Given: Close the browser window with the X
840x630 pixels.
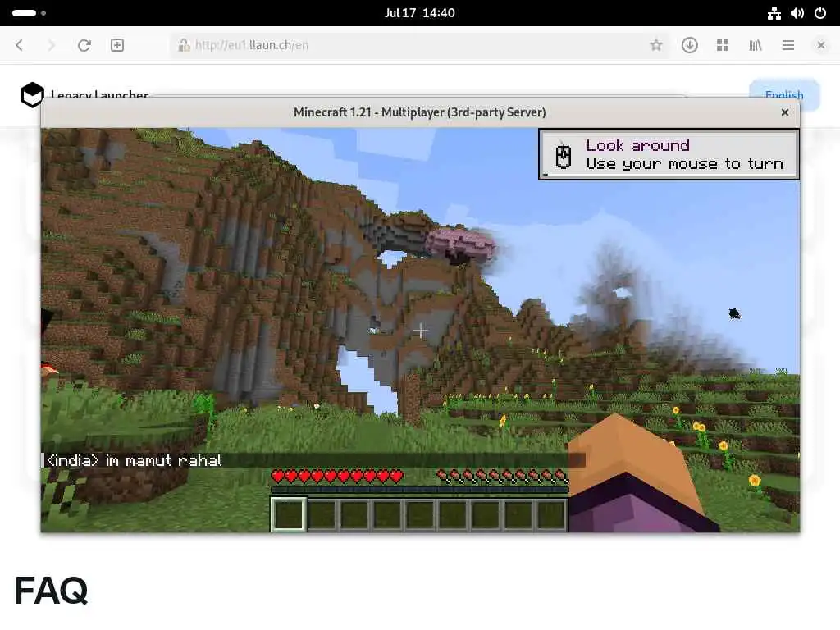Looking at the screenshot, I should pos(820,46).
